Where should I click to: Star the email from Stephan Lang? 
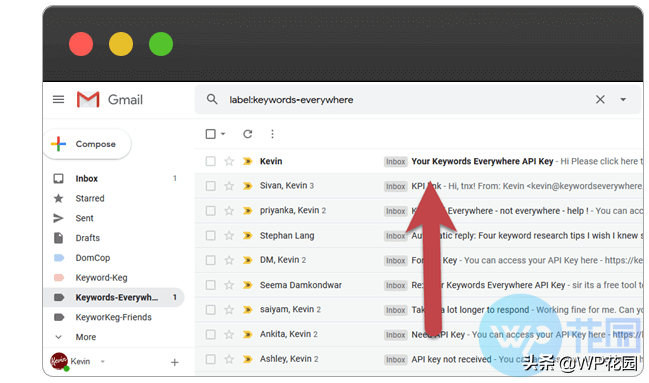coord(229,236)
